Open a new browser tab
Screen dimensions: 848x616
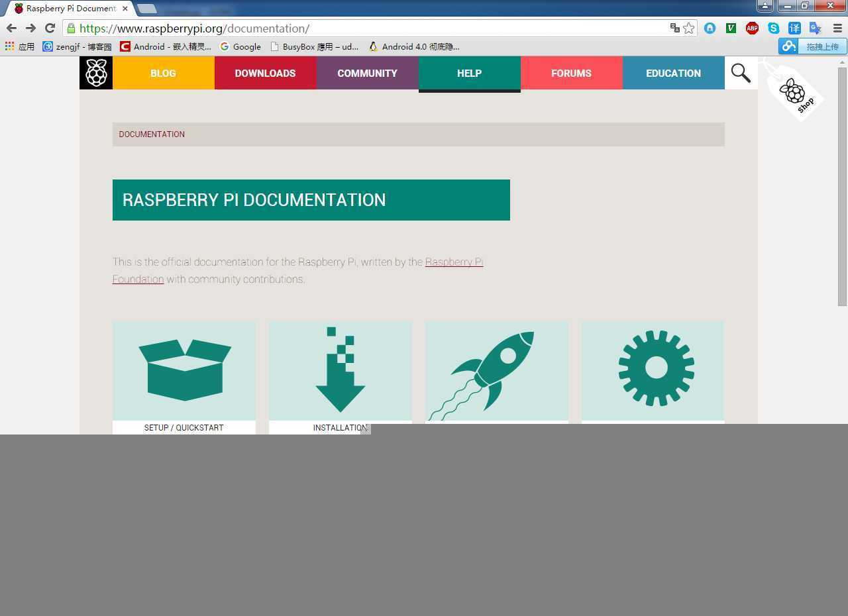[x=147, y=9]
